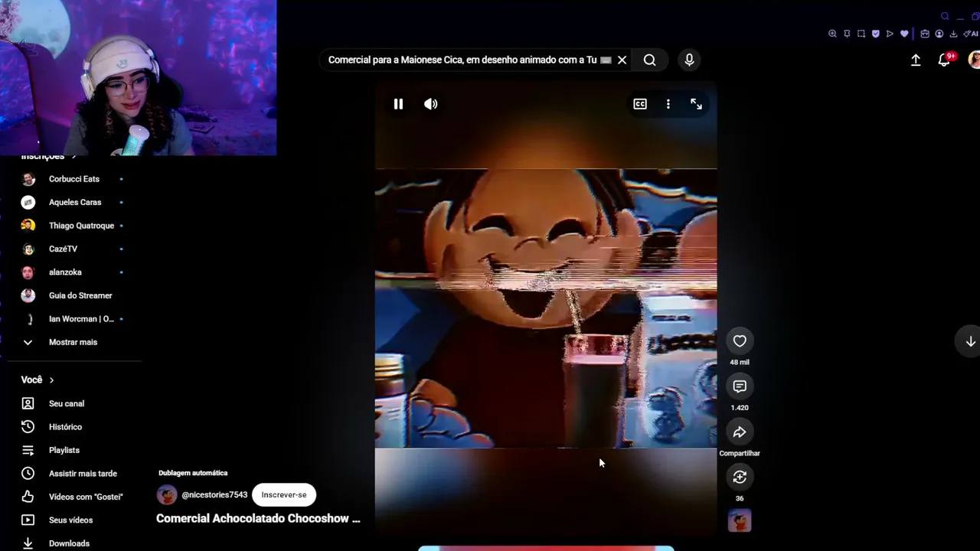Go to Thiago Quatroque channel
The image size is (980, 551).
73,226
